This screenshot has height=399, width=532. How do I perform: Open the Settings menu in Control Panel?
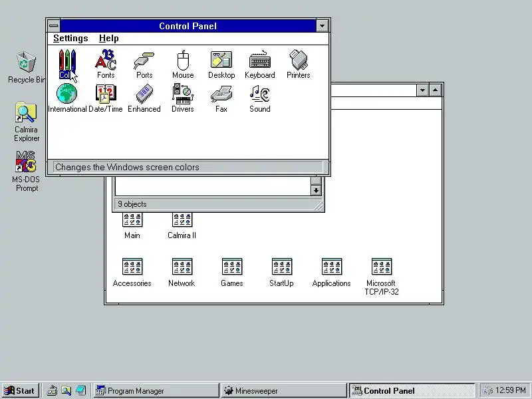[70, 39]
